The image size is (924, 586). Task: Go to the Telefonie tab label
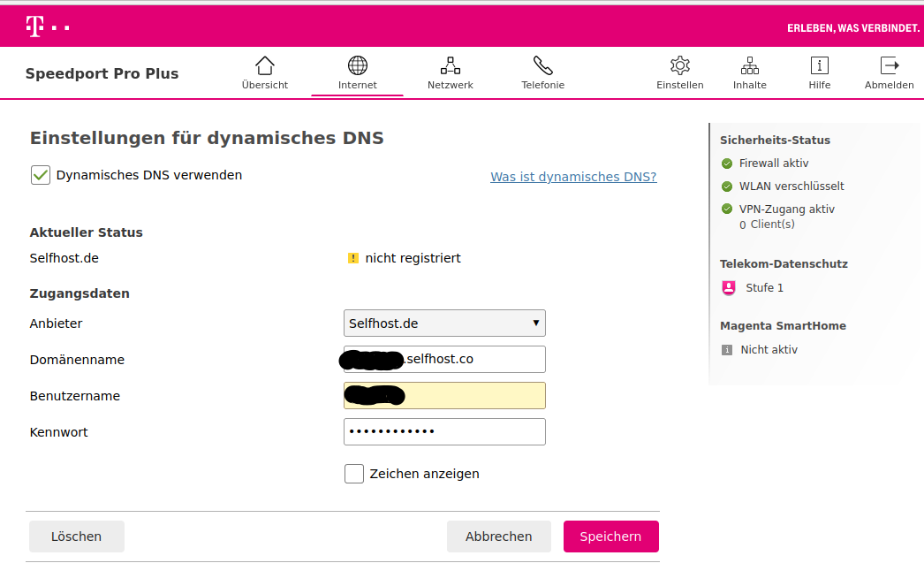coord(542,85)
